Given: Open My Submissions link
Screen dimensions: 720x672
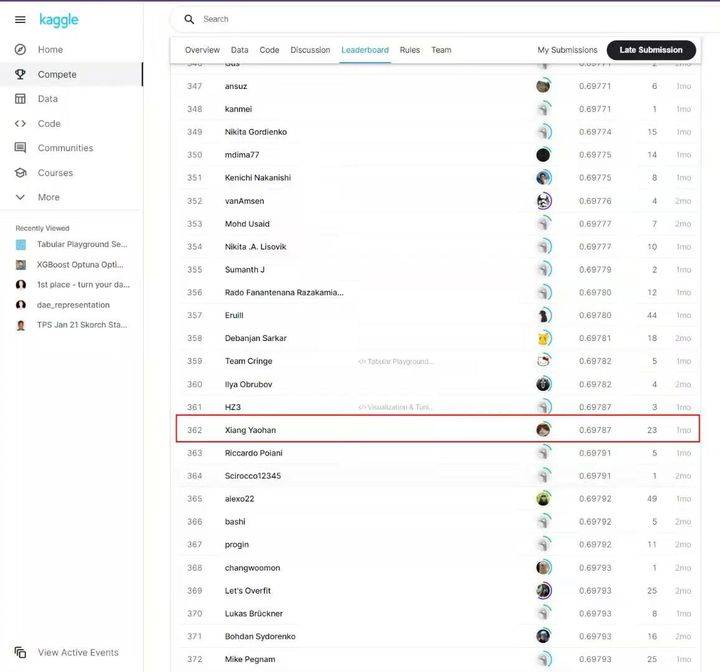Looking at the screenshot, I should [567, 50].
